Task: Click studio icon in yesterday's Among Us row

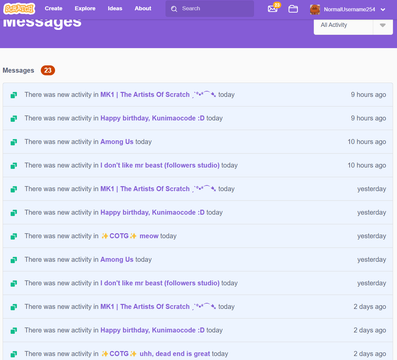Action: click(x=14, y=260)
